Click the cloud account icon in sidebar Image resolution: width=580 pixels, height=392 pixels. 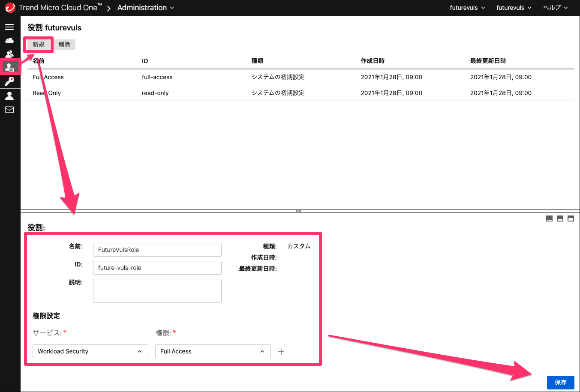point(9,40)
